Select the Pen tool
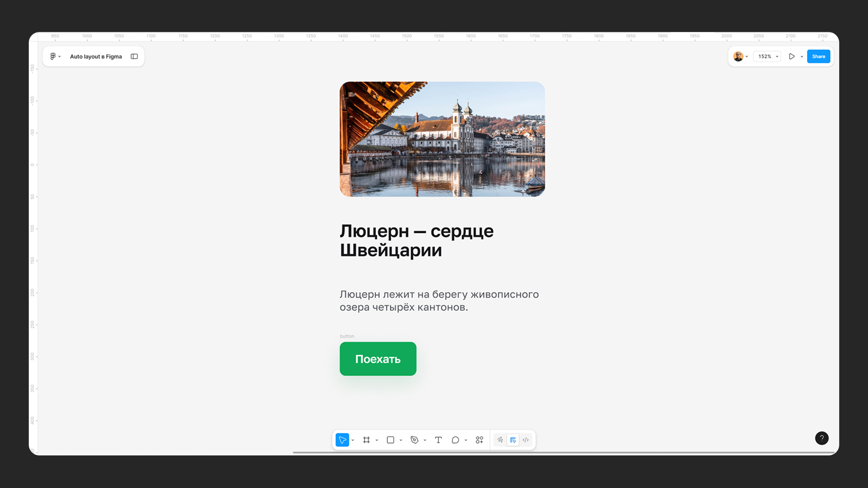The height and width of the screenshot is (488, 868). (414, 440)
